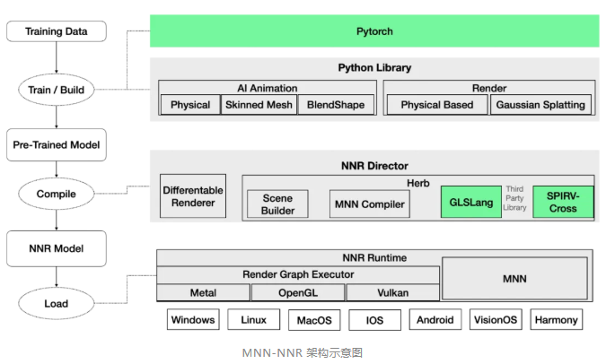The image size is (606, 364).
Task: Select the Gaussian Splatting block
Action: click(x=540, y=105)
